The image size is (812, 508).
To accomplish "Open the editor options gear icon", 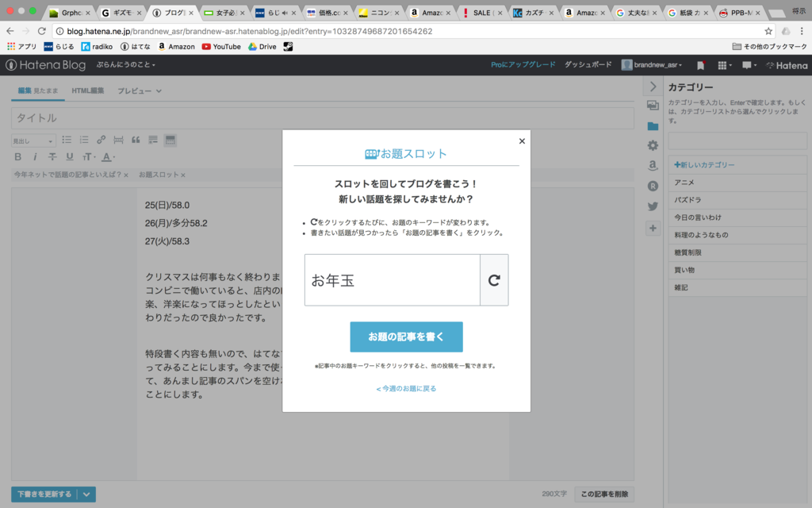I will [653, 146].
